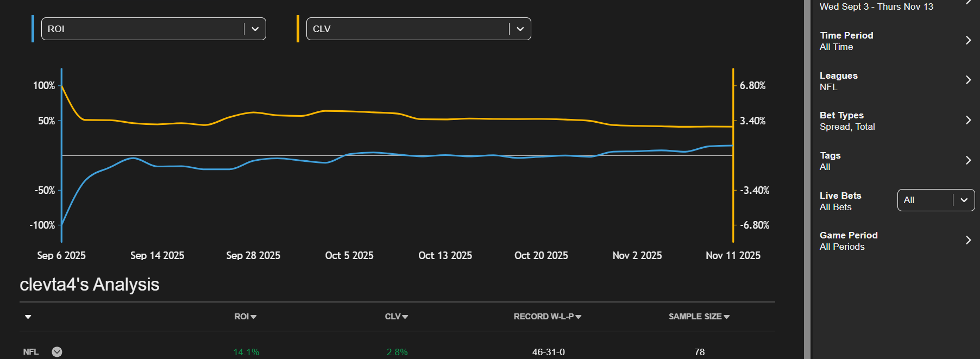
Task: Open Bet Types filter arrow
Action: coord(968,120)
